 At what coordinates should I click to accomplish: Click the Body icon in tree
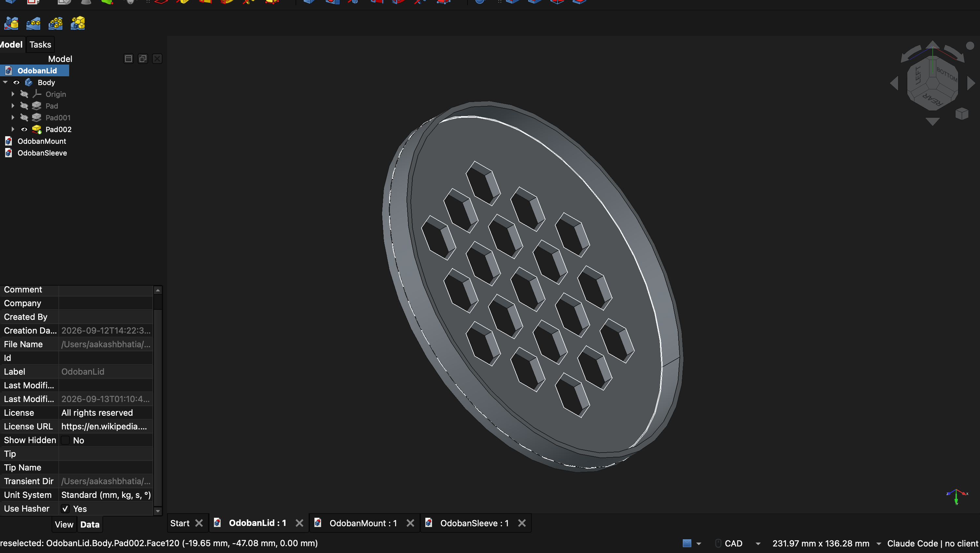pyautogui.click(x=29, y=82)
